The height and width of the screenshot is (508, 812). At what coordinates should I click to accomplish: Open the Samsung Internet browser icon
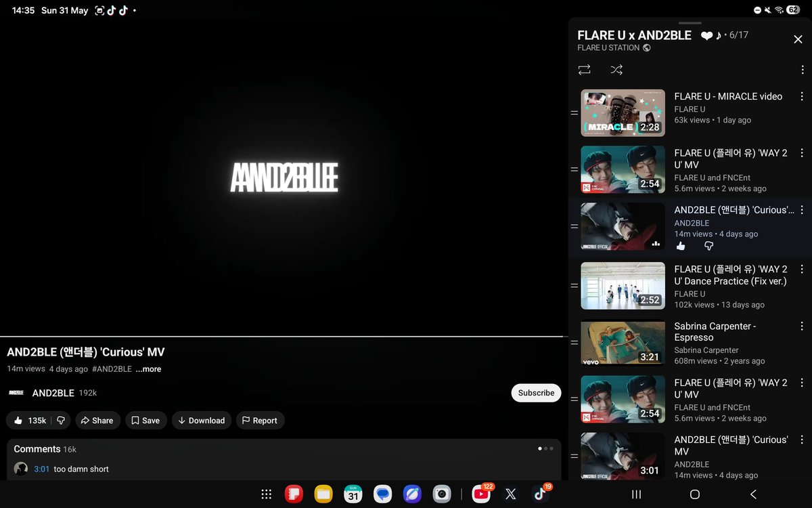coord(413,494)
